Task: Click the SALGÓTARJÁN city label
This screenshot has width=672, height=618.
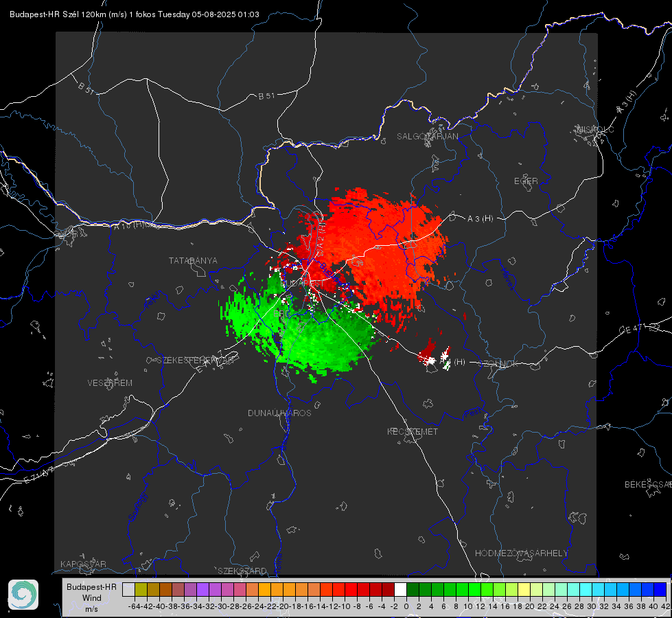Action: (427, 137)
